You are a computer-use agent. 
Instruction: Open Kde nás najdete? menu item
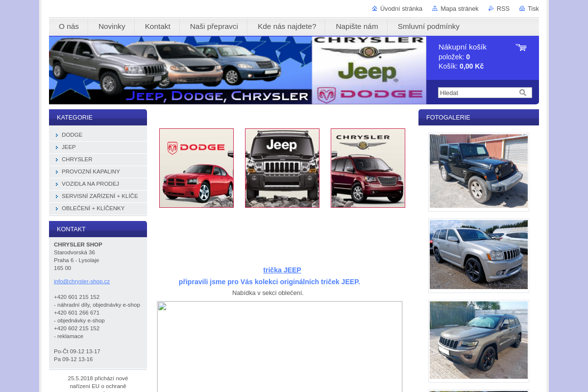[x=287, y=26]
